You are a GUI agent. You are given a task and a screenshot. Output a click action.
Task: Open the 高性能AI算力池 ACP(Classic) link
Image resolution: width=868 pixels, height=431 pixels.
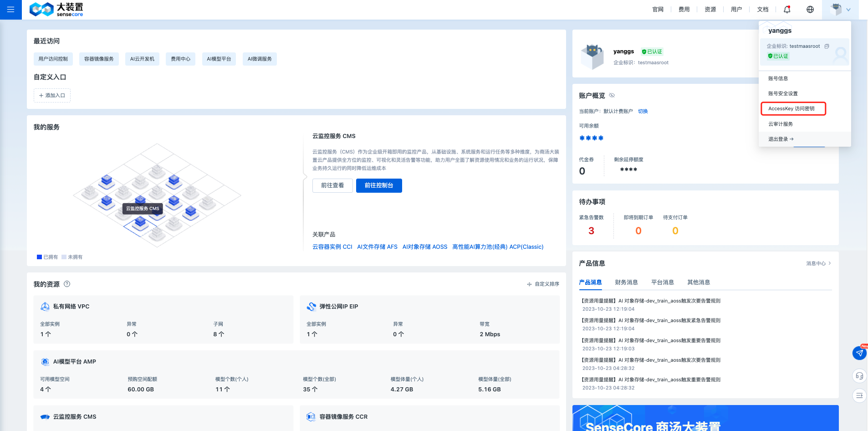tap(498, 246)
